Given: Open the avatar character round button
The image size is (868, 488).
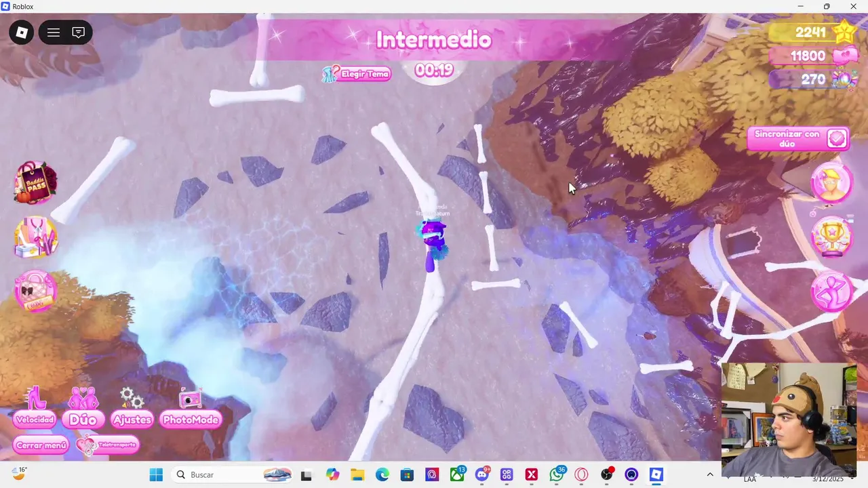Looking at the screenshot, I should click(x=832, y=183).
